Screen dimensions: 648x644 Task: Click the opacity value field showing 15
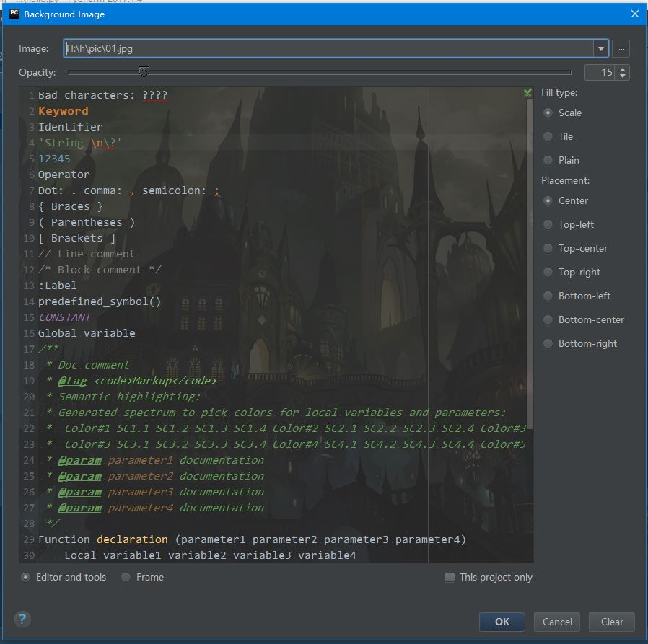point(600,73)
